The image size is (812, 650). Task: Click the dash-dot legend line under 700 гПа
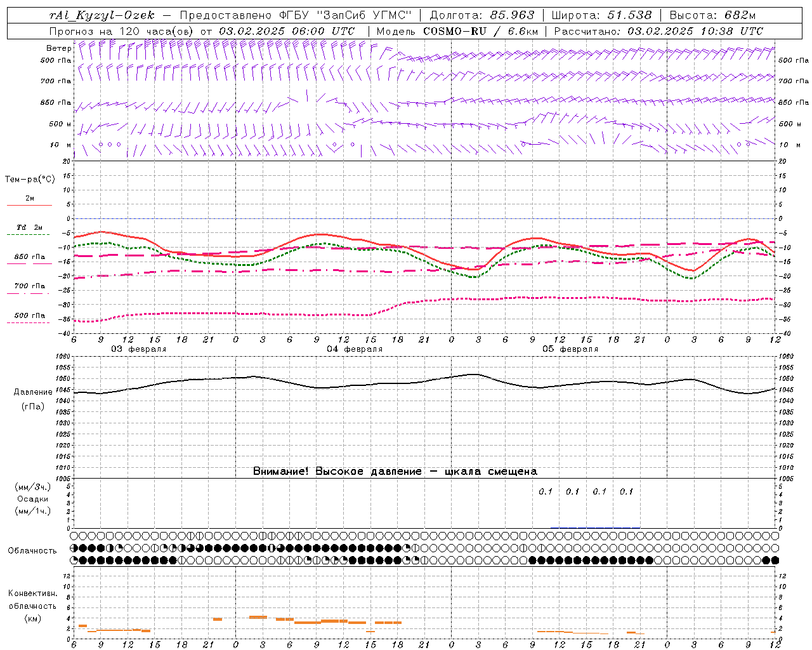pyautogui.click(x=29, y=293)
